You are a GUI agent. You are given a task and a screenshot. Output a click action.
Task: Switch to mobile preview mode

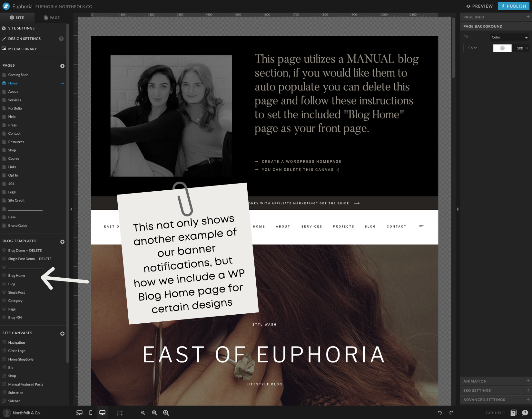(x=91, y=413)
